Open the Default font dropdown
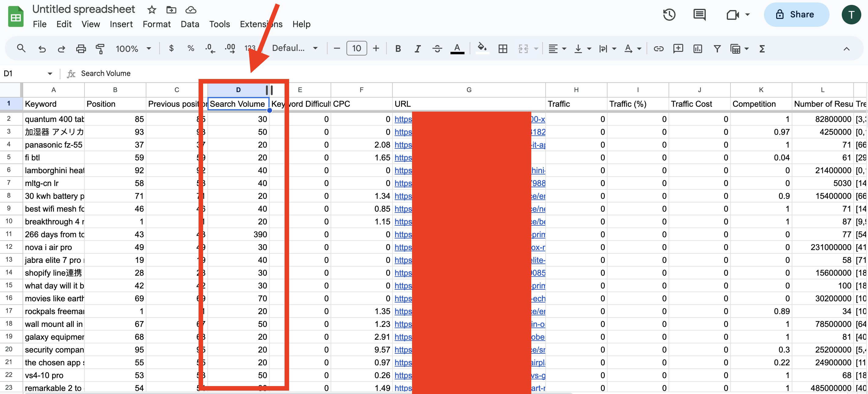868x394 pixels. [x=295, y=48]
